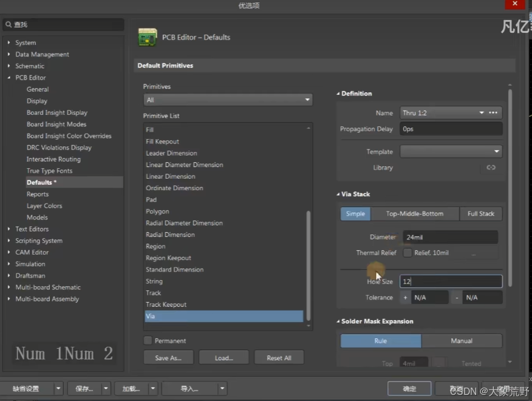532x401 pixels.
Task: Click the Load button
Action: (223, 357)
